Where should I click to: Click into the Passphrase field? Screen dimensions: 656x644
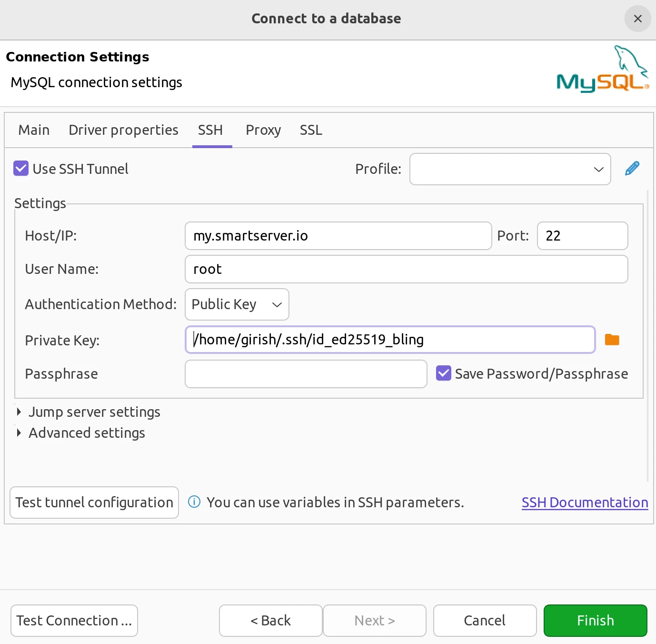[x=306, y=374]
